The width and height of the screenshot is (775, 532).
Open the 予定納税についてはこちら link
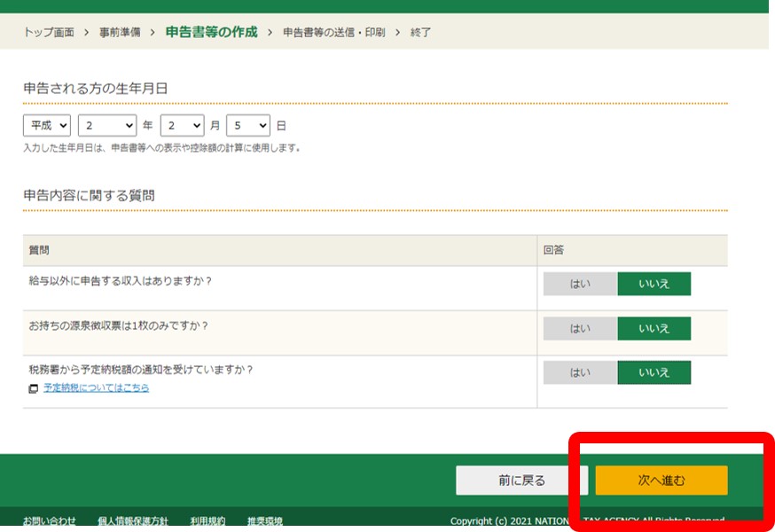(x=96, y=388)
